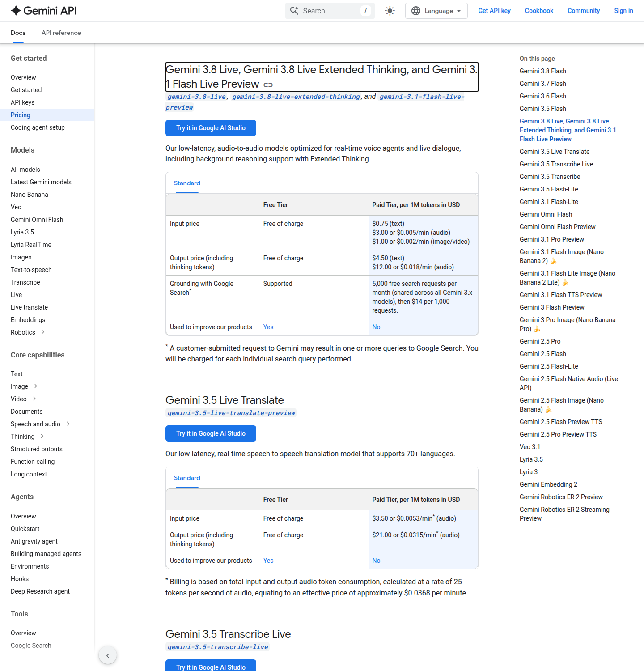Focus the Search input field

click(x=330, y=11)
